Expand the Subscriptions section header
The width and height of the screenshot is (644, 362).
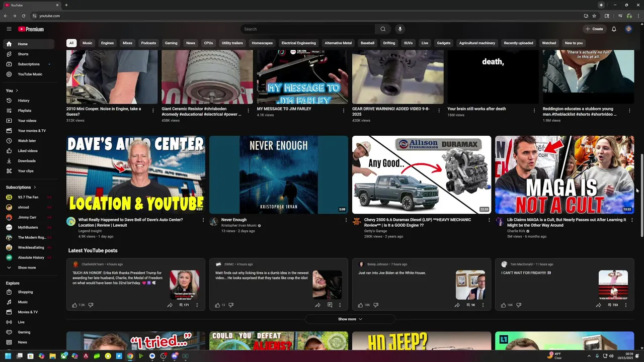coord(21,188)
